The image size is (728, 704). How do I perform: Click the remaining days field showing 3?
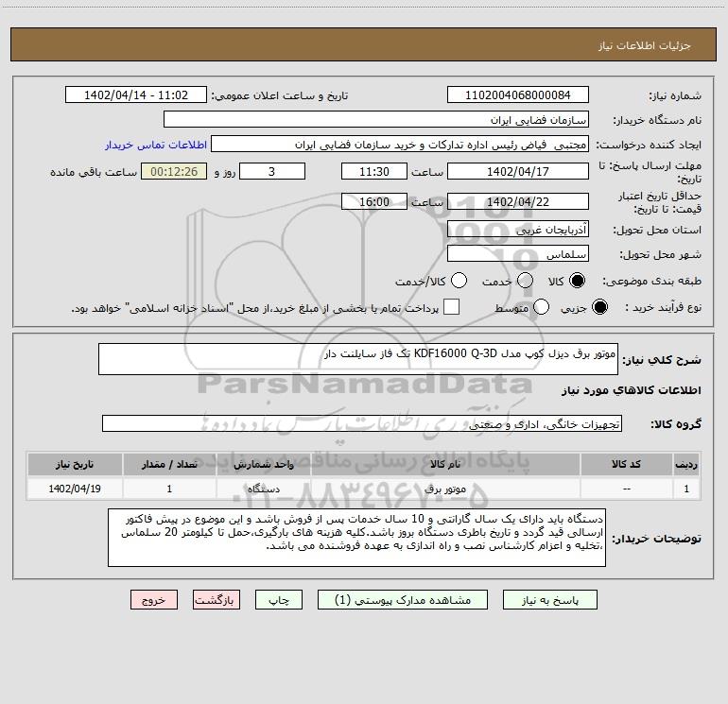point(272,172)
